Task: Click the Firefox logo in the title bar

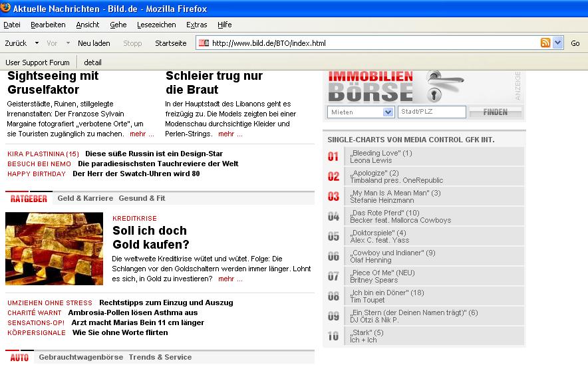Action: (x=5, y=7)
